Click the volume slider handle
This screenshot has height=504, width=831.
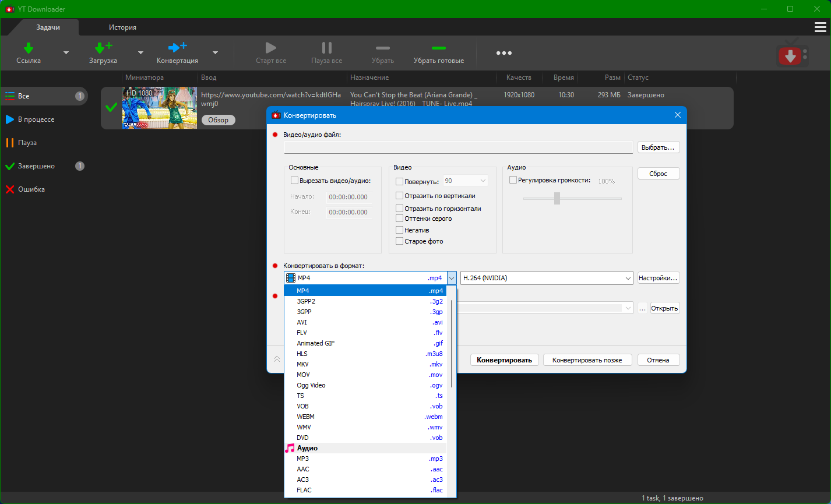(x=557, y=199)
